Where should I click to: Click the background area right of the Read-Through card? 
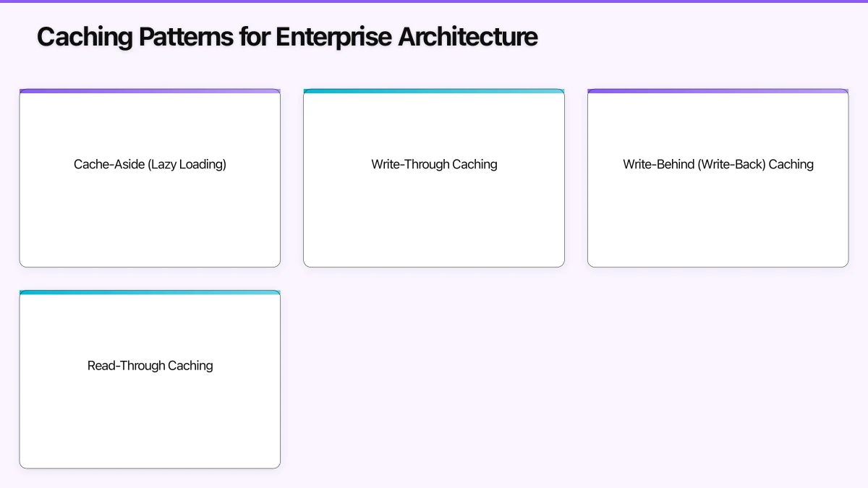click(x=434, y=380)
